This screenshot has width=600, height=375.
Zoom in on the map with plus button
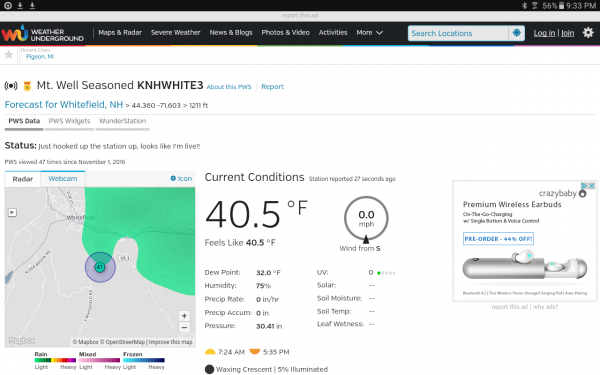pos(184,316)
